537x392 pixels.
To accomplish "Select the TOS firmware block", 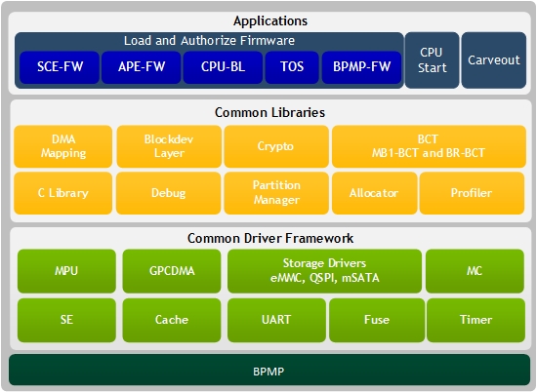I will [x=292, y=67].
